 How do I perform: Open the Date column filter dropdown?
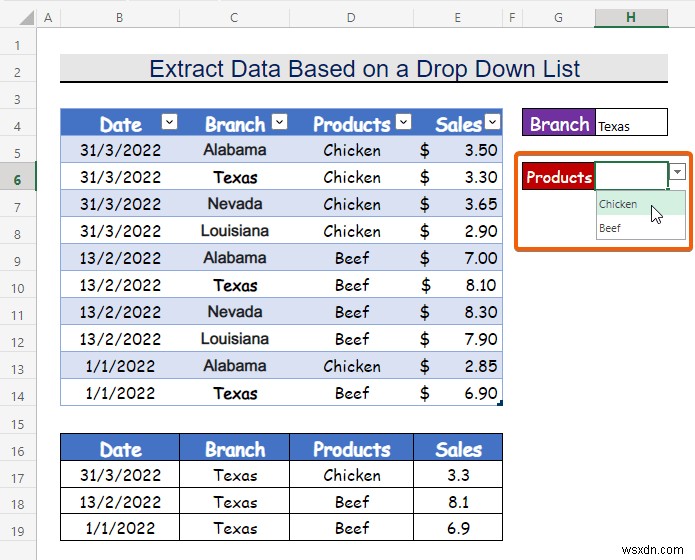pyautogui.click(x=169, y=121)
